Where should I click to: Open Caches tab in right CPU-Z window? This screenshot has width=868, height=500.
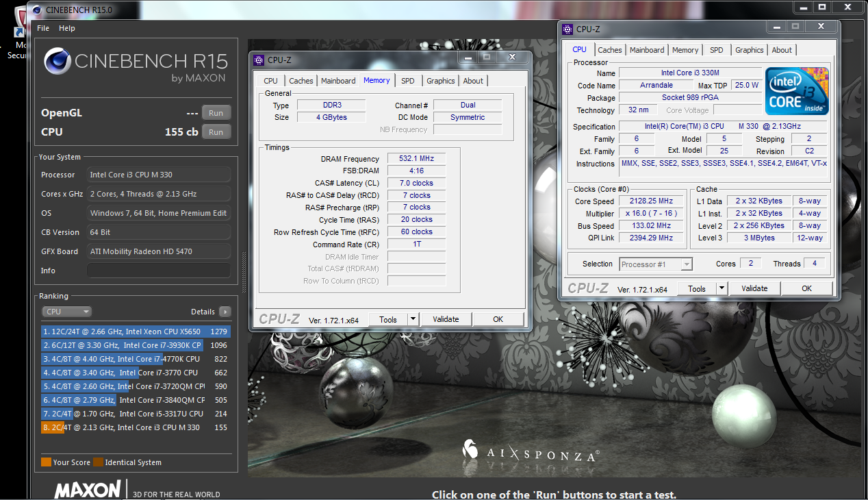click(609, 50)
